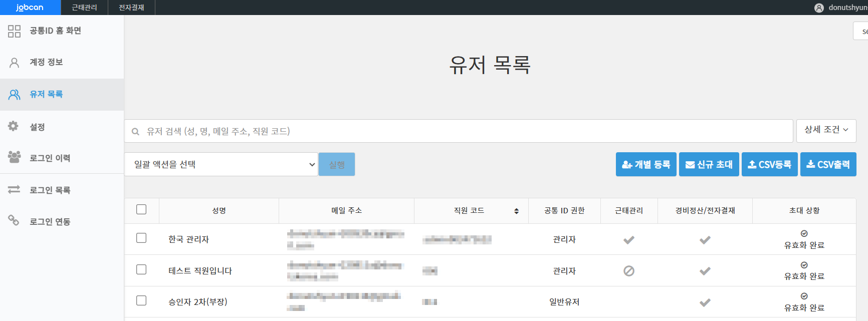Click the 개별 등록 button
This screenshot has height=321, width=868.
tap(645, 164)
